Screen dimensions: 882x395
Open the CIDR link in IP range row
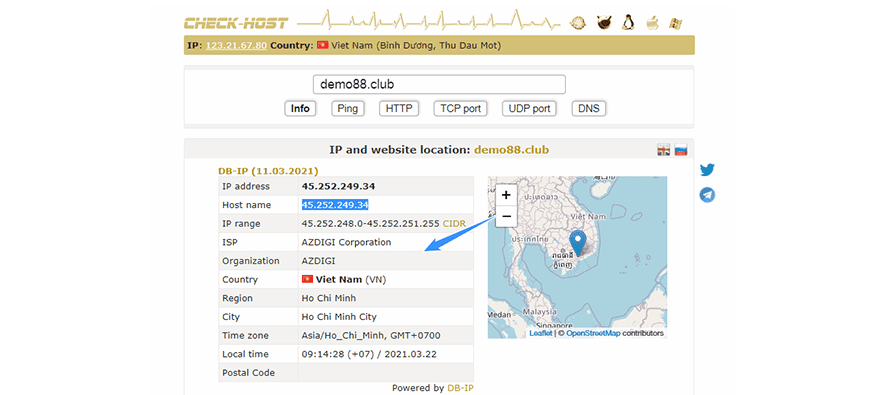tap(454, 223)
